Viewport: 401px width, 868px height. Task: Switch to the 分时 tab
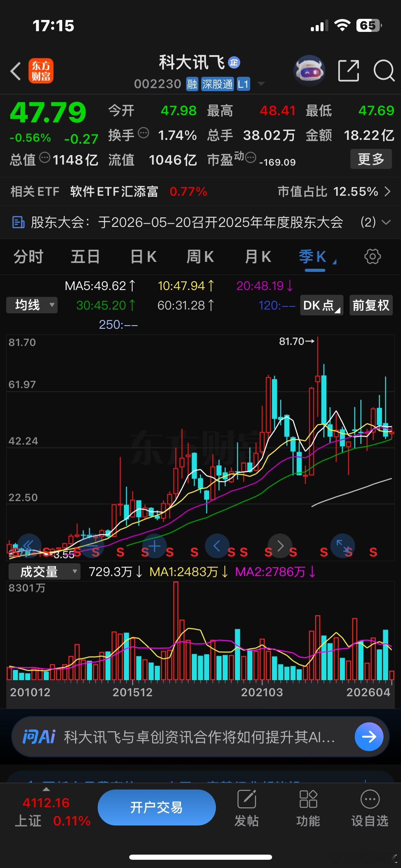pos(28,256)
